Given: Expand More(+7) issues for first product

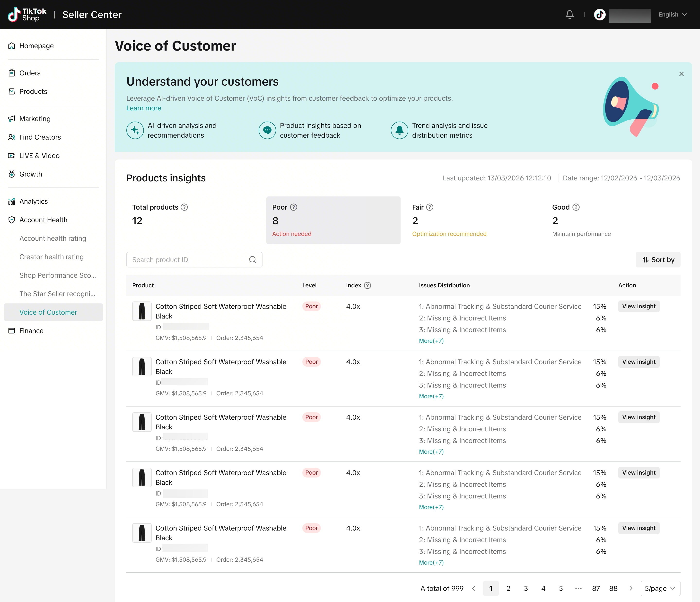Looking at the screenshot, I should (431, 341).
